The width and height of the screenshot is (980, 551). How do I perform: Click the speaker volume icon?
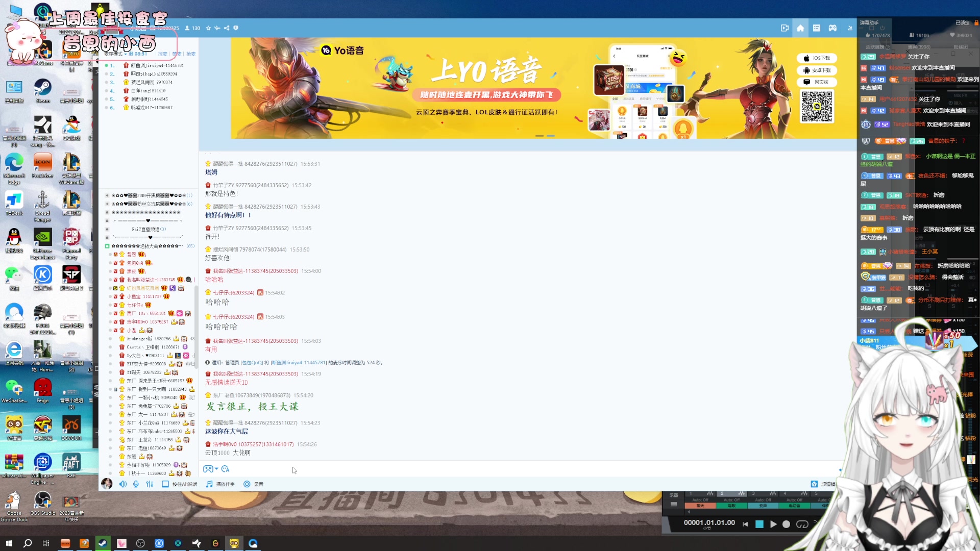[122, 484]
